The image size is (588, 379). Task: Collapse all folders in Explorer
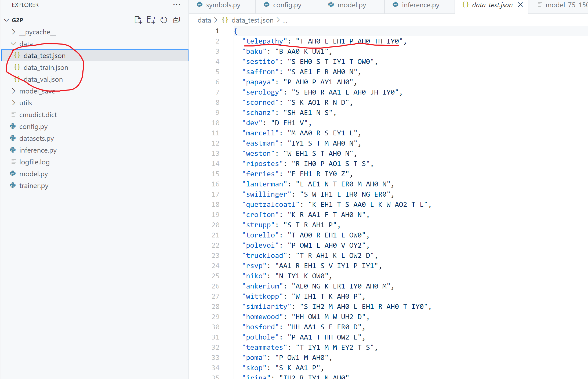tap(177, 20)
